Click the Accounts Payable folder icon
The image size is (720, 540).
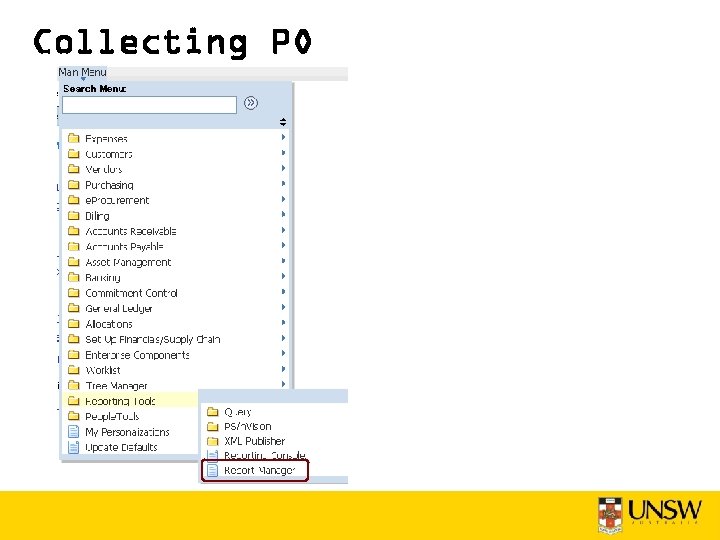click(x=73, y=246)
